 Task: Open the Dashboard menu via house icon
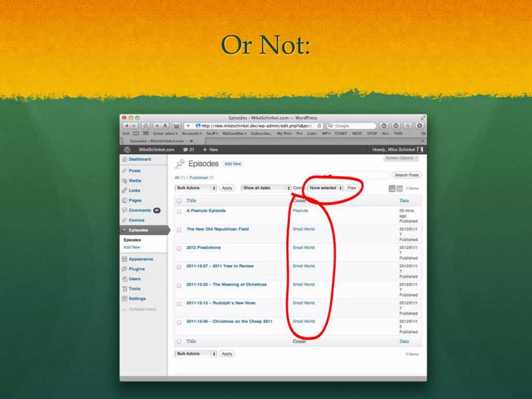coord(124,159)
